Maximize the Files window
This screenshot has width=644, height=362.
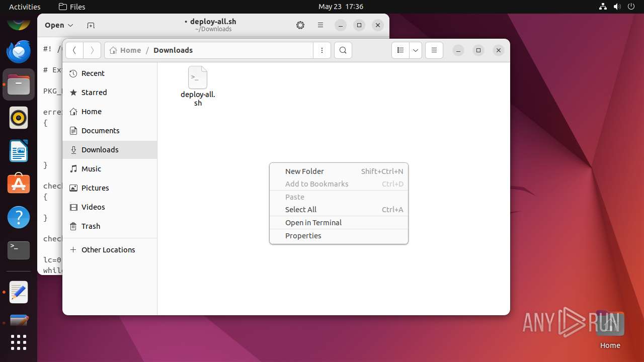478,50
